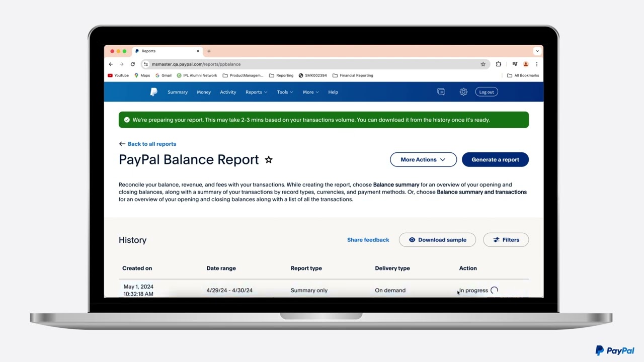Click the 4/29/24 - 4/30/24 date range cell
Viewport: 644px width, 362px height.
[x=229, y=290]
